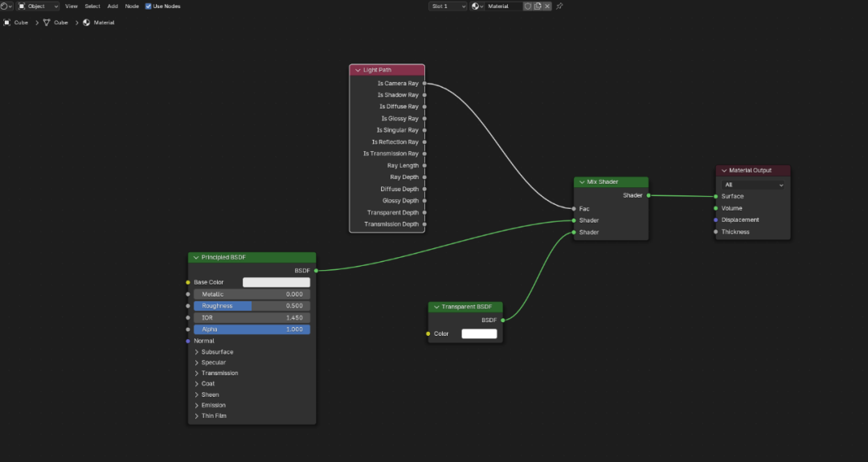The height and width of the screenshot is (462, 868).
Task: Toggle the Use Nodes checkbox
Action: point(149,6)
